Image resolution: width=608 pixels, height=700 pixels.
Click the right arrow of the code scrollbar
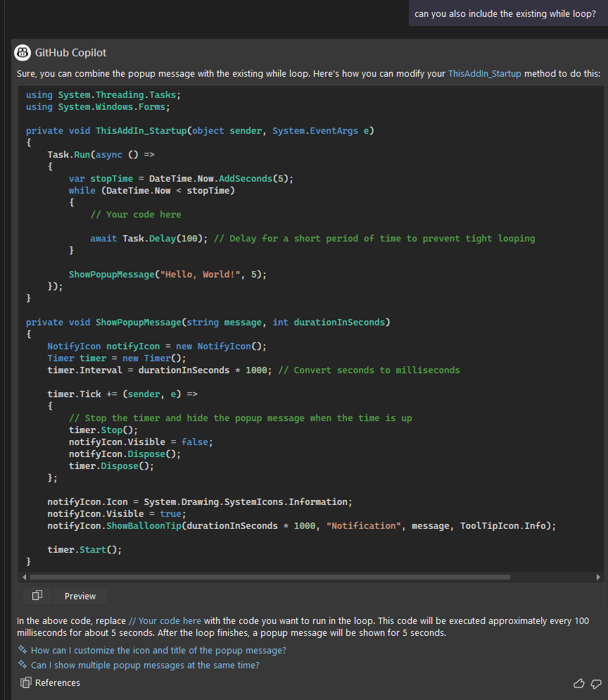pos(600,577)
